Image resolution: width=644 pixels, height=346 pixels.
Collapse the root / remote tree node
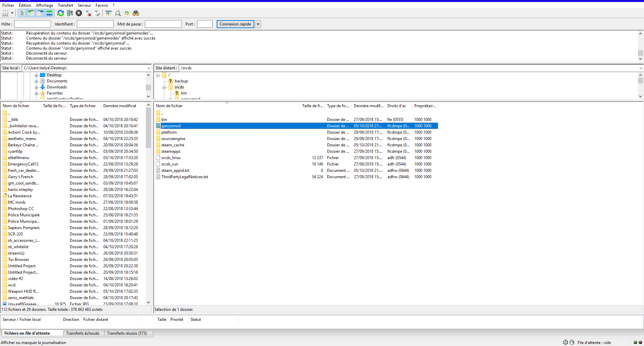pos(158,75)
